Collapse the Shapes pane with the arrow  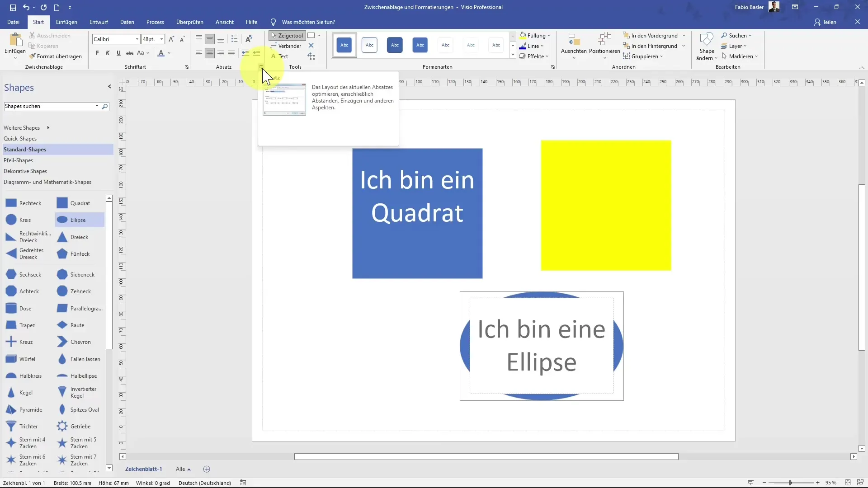click(x=109, y=86)
